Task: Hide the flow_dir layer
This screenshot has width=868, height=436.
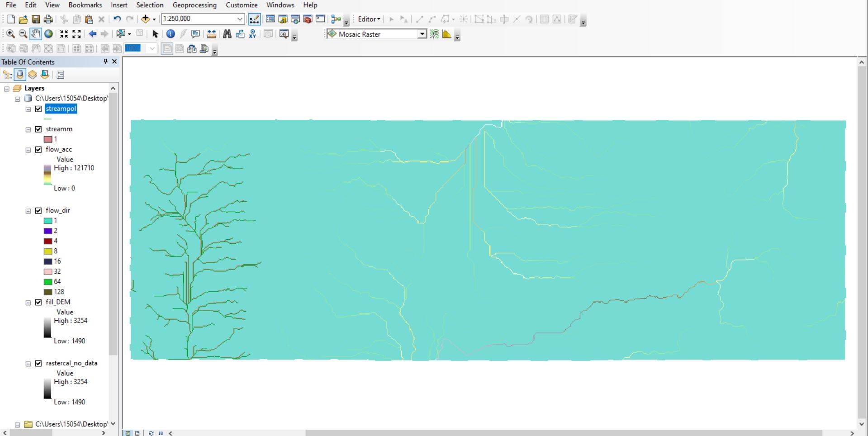Action: 38,210
